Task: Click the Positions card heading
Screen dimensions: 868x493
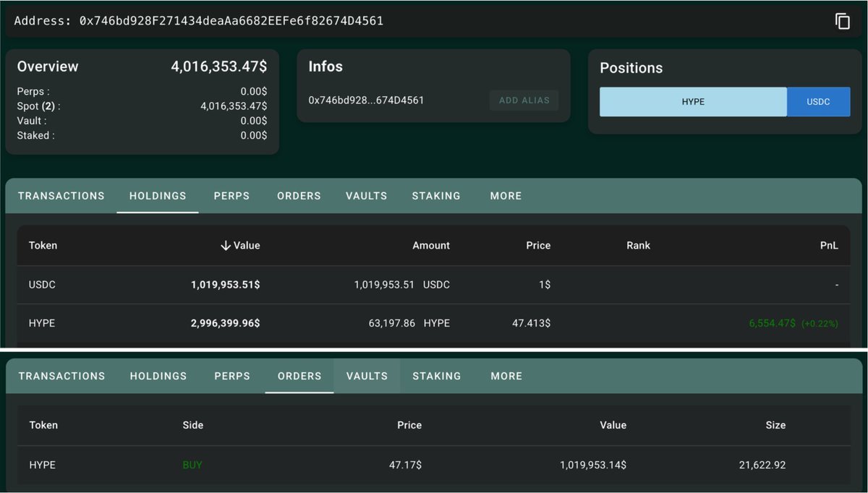Action: (x=631, y=68)
